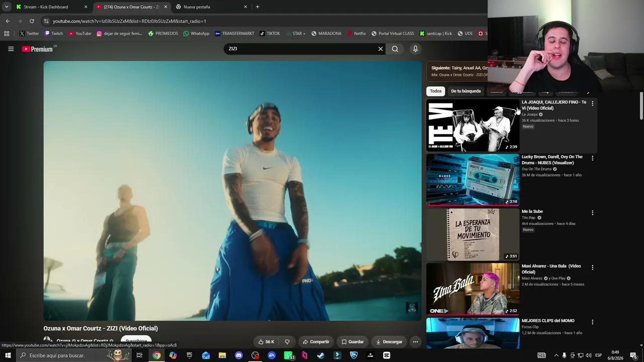The height and width of the screenshot is (362, 644).
Task: Open the Una Bala video thumbnail
Action: [x=472, y=289]
